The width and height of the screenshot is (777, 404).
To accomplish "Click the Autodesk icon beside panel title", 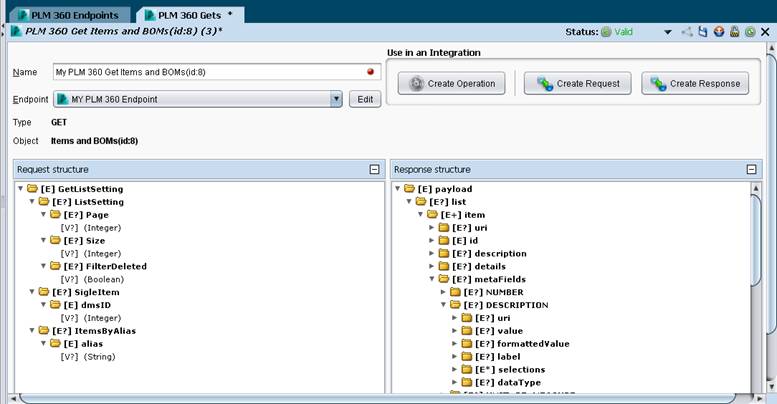I will 16,31.
